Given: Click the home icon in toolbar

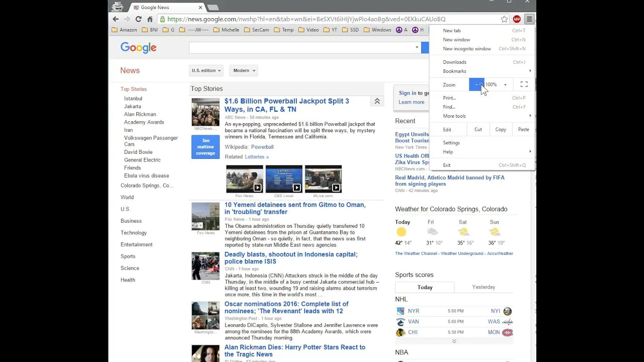Looking at the screenshot, I should point(150,19).
